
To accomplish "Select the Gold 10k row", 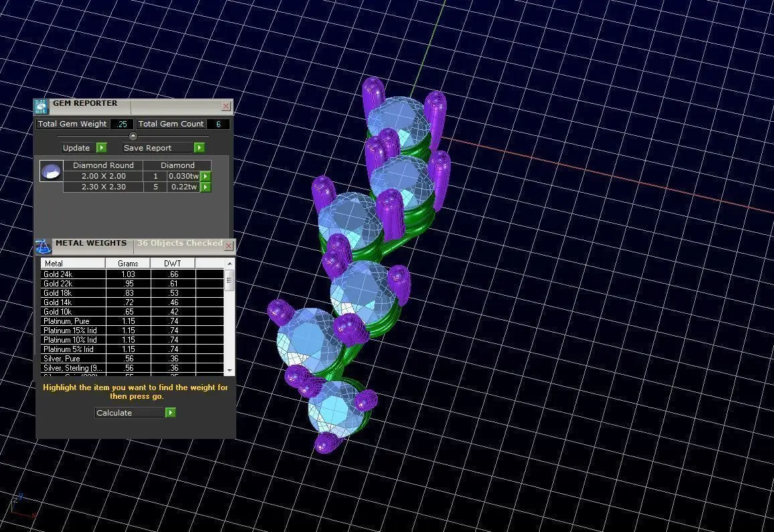I will 133,311.
